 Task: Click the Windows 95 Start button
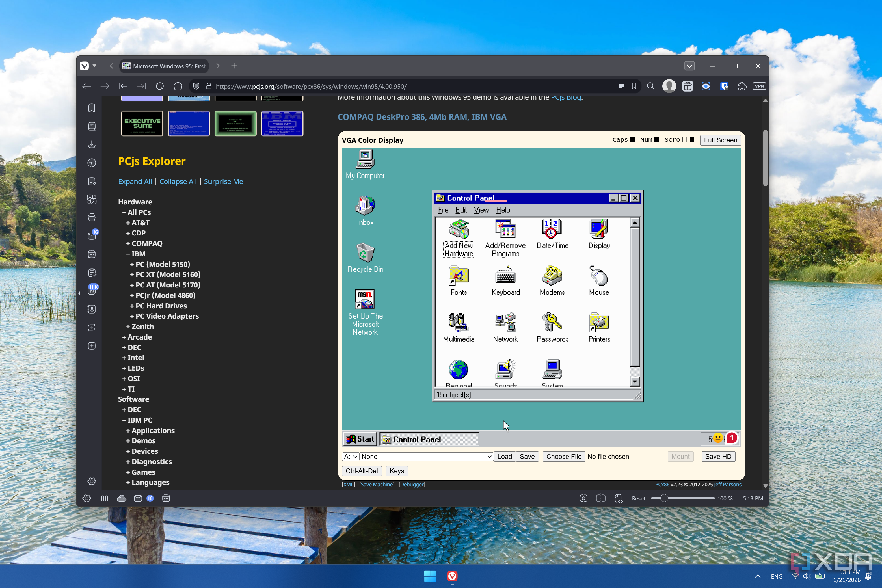click(360, 439)
